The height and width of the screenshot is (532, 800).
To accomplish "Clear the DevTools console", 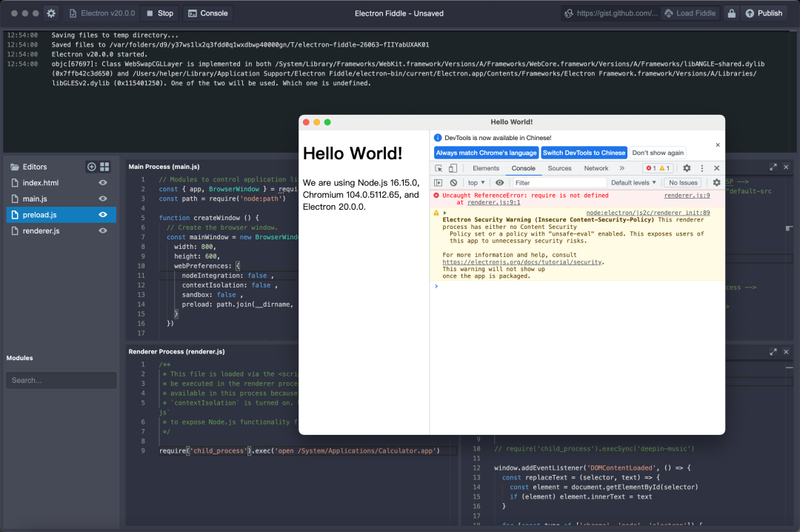I will pos(453,183).
